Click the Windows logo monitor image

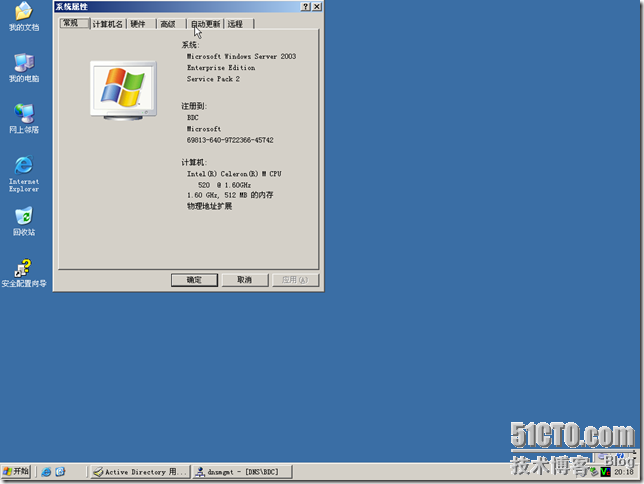[123, 90]
